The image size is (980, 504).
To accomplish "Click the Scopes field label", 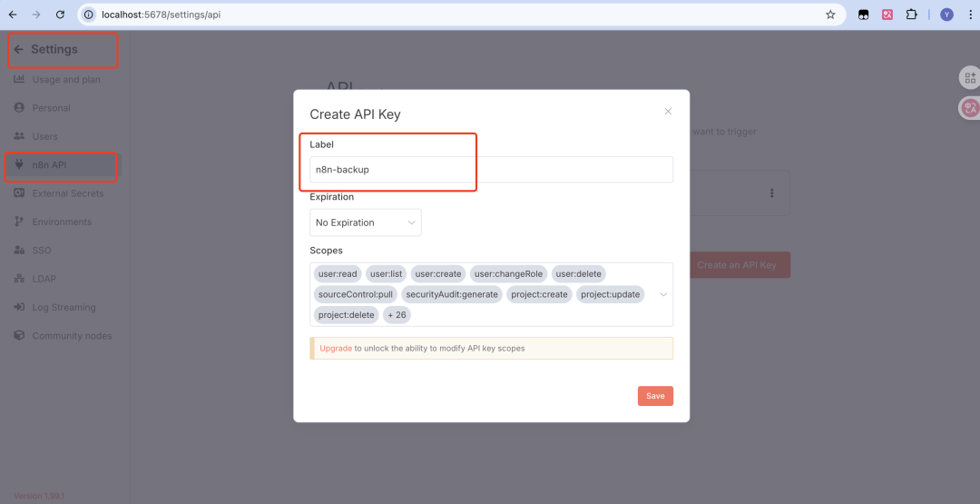I will coord(327,250).
